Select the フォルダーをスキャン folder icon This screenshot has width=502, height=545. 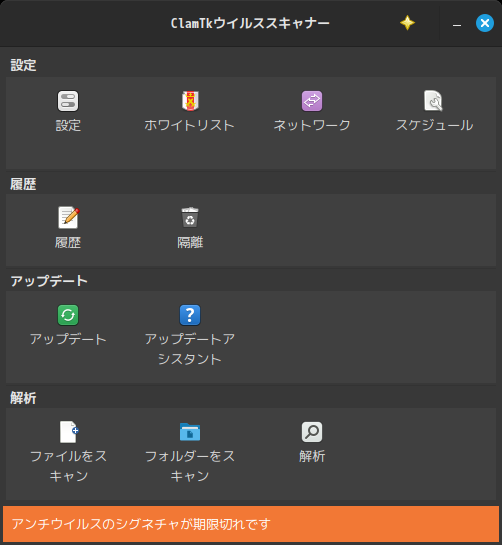click(190, 432)
